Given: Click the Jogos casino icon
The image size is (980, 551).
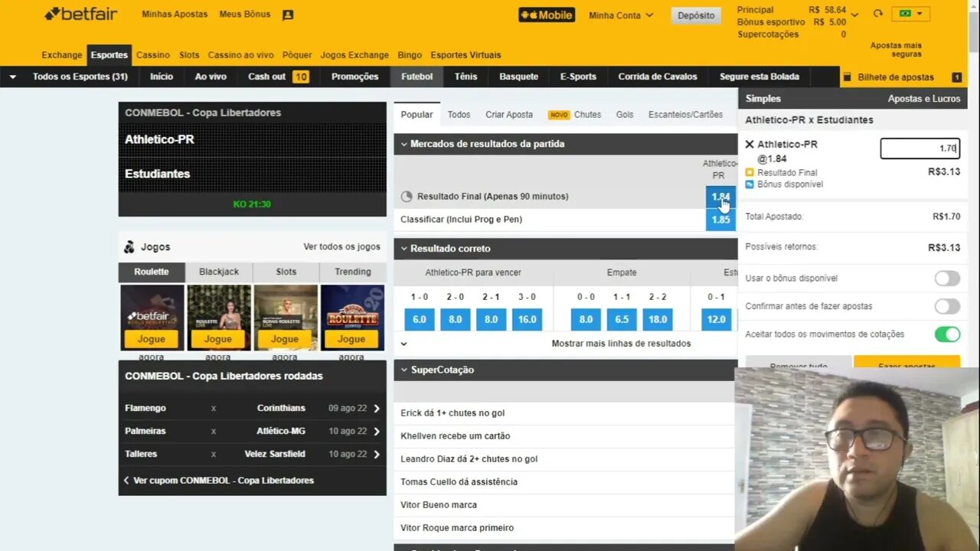Looking at the screenshot, I should tap(129, 247).
